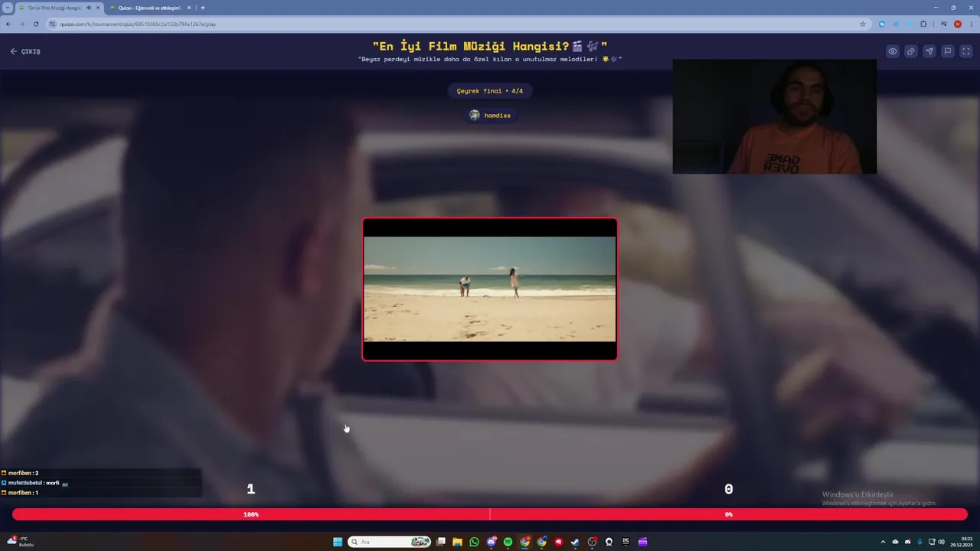Open OBS Studio from the taskbar
The image size is (980, 551).
592,542
